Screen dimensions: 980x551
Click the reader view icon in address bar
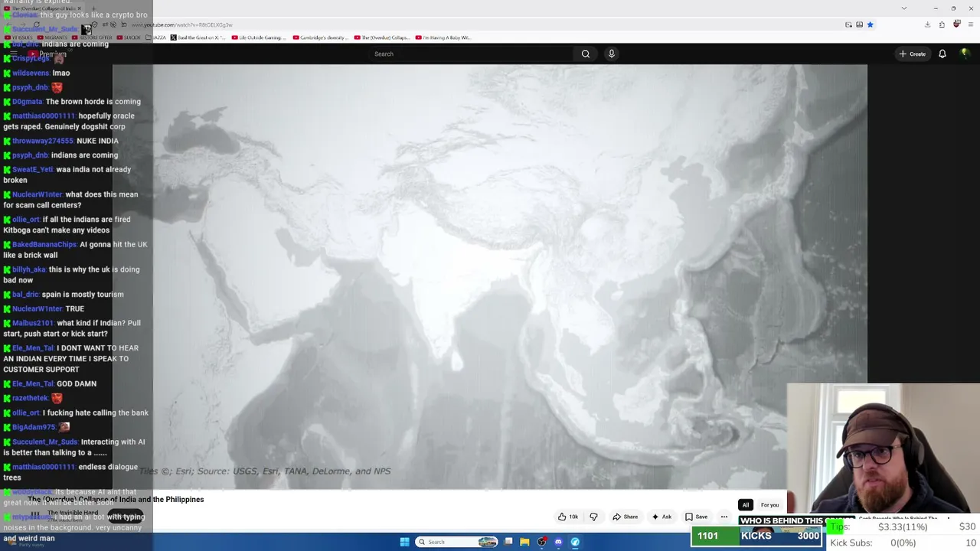point(859,24)
